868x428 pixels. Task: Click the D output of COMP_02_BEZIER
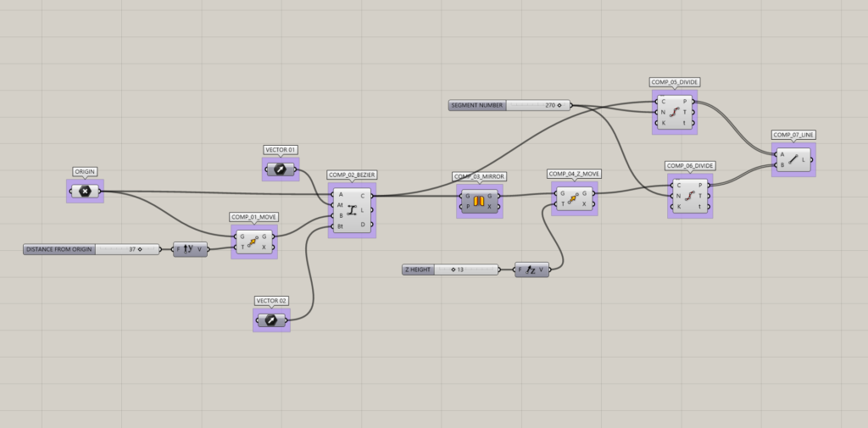click(364, 225)
